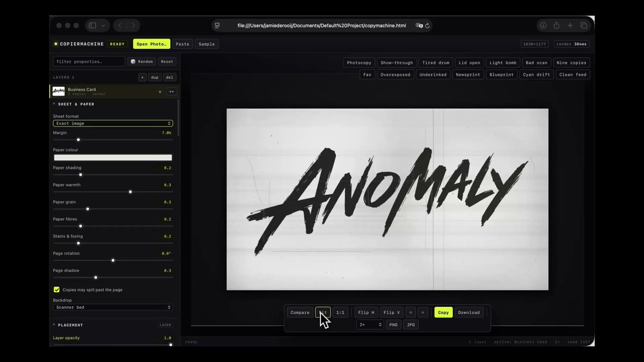
Task: Open a new browser tab with plus icon
Action: [570, 25]
